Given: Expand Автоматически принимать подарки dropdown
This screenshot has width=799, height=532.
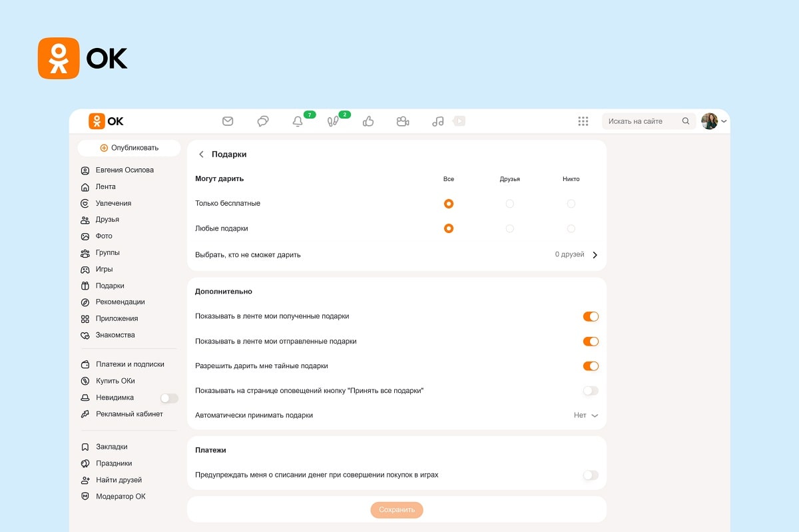Looking at the screenshot, I should point(586,415).
